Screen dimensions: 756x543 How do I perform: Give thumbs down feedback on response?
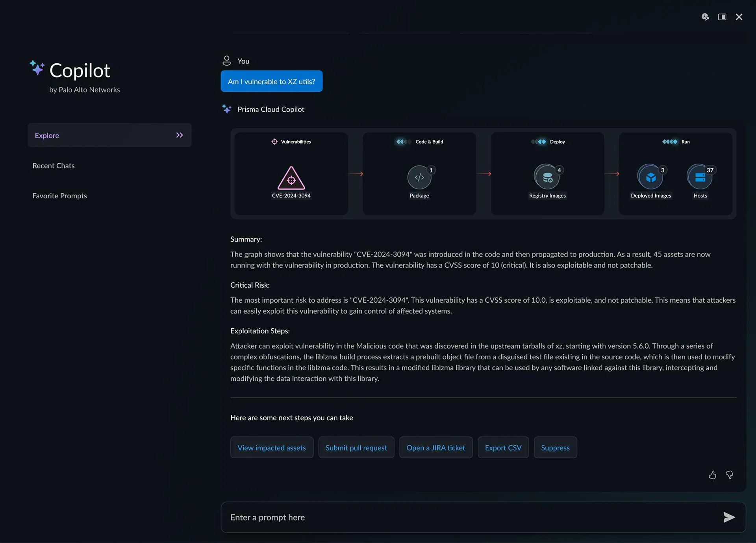(x=729, y=475)
